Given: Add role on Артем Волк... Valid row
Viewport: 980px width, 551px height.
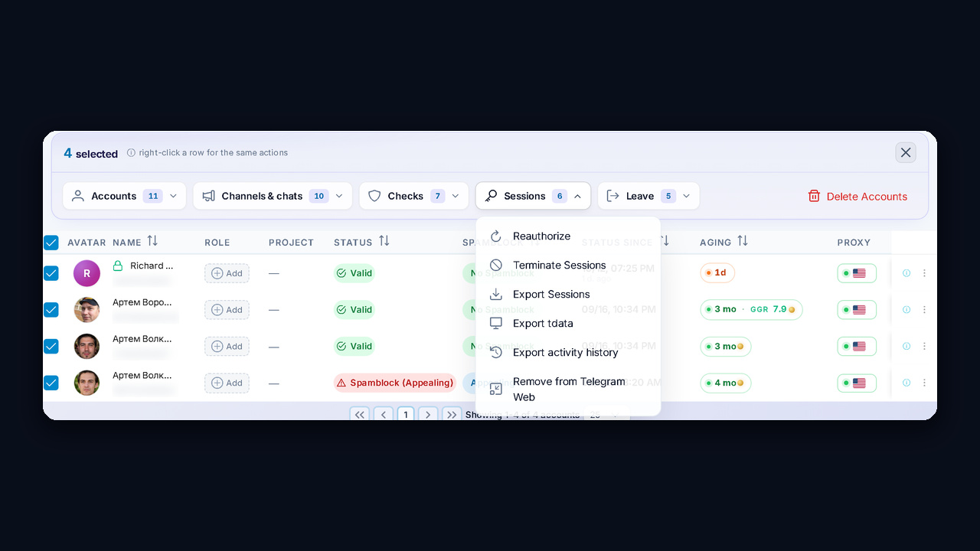Looking at the screenshot, I should point(227,346).
